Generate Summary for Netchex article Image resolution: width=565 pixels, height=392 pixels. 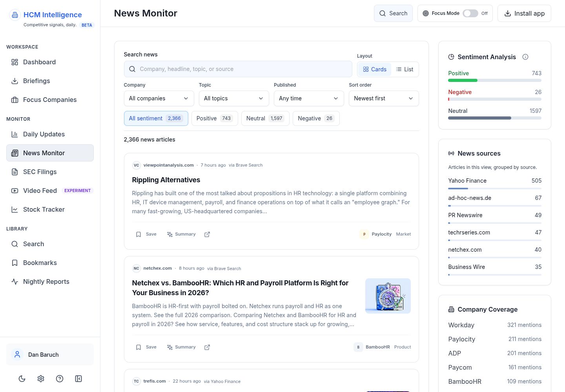click(x=181, y=347)
